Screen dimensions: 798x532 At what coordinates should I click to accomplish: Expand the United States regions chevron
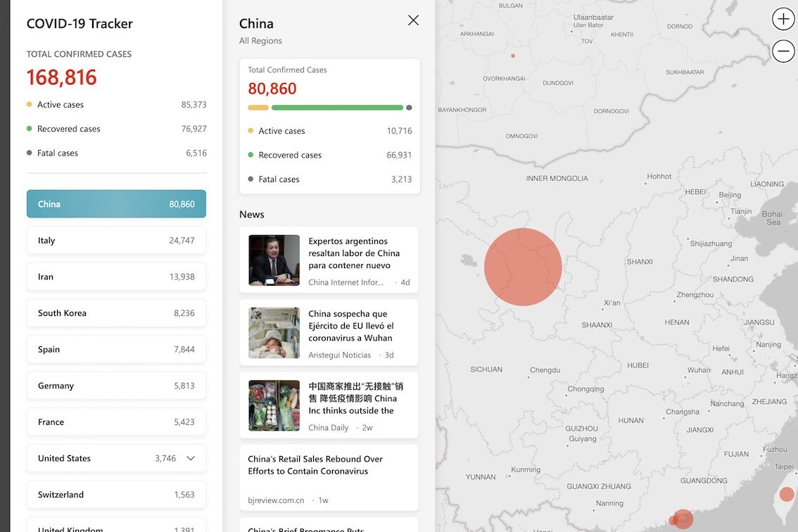click(191, 458)
